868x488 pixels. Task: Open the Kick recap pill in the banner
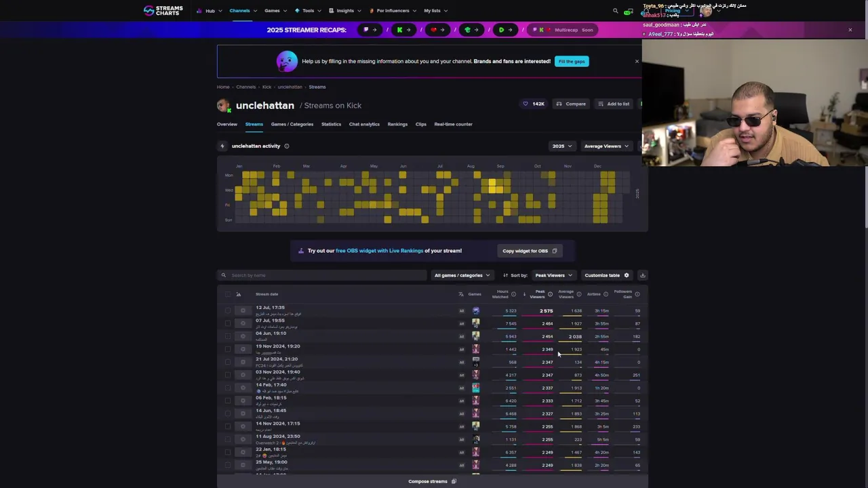click(x=403, y=30)
